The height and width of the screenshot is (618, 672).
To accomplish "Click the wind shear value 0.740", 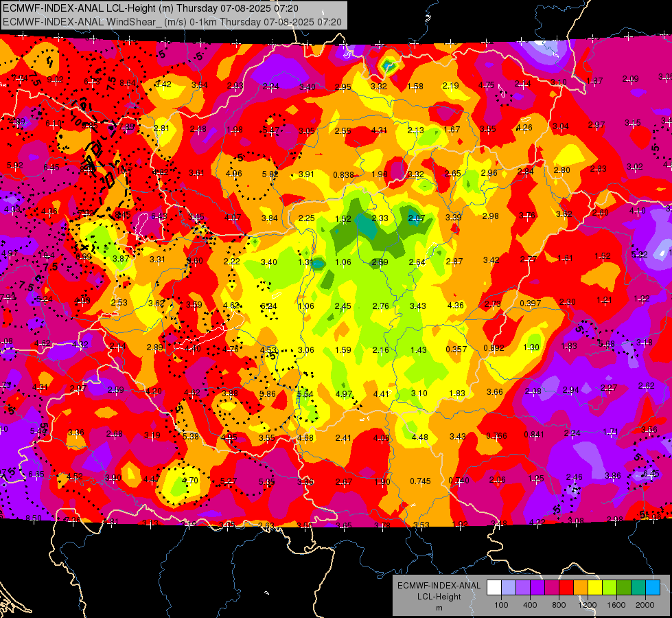I will tap(459, 481).
